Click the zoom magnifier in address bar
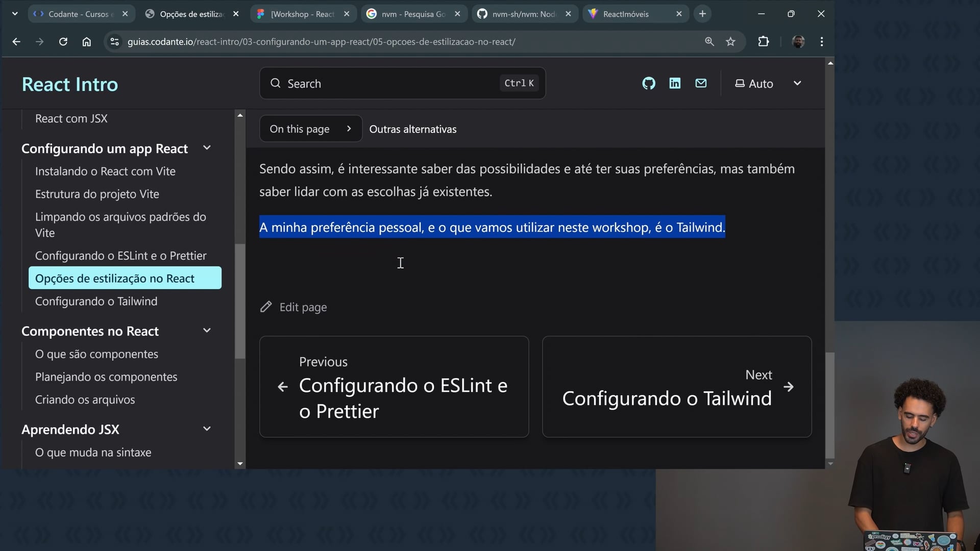 (709, 42)
